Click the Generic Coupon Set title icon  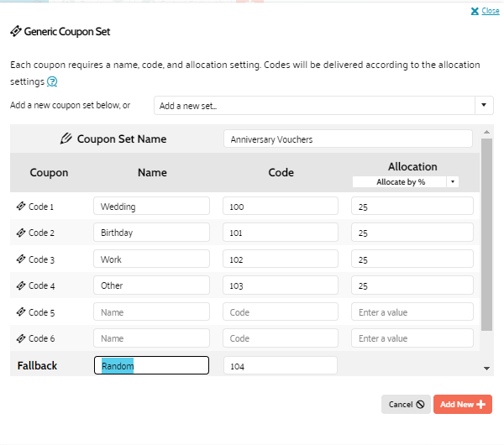(16, 32)
